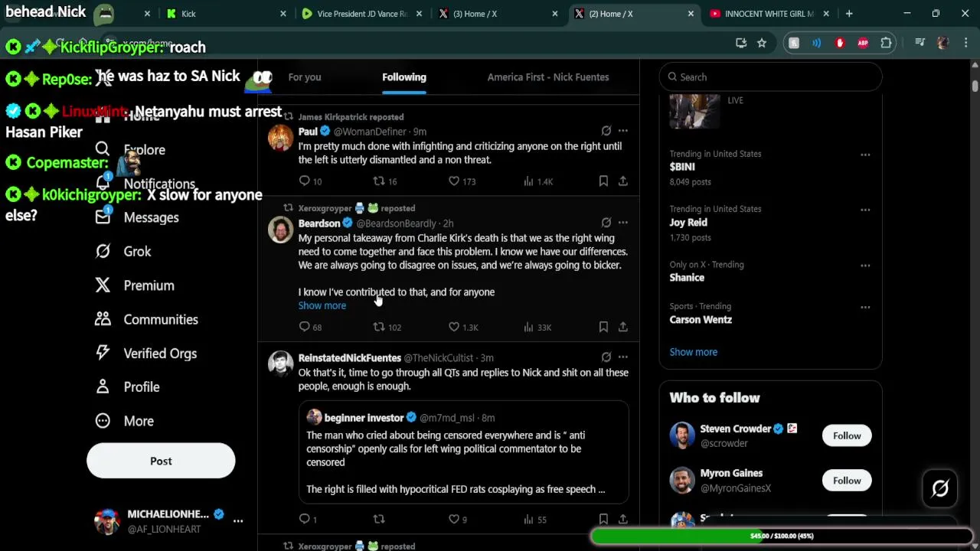Open more options on Beardson's post
The width and height of the screenshot is (980, 551).
point(623,223)
